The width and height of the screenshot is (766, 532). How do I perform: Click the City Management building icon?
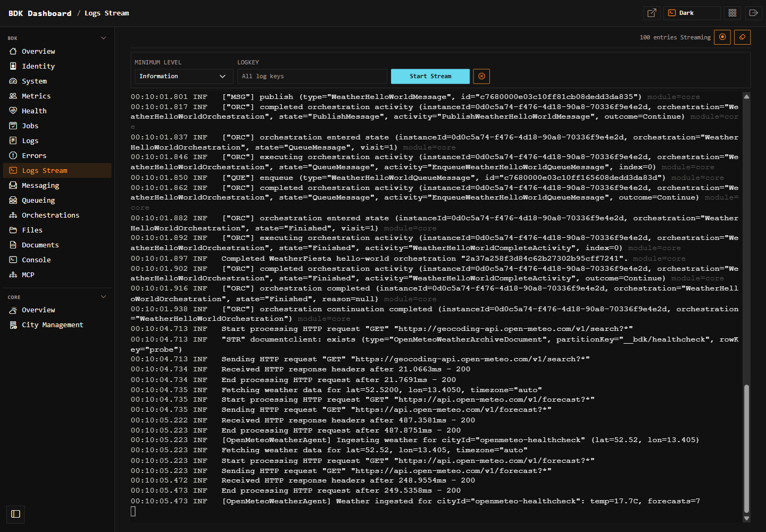(x=13, y=325)
